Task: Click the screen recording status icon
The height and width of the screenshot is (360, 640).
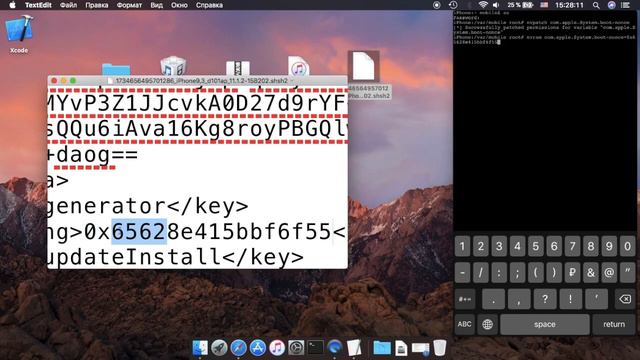Action: (x=437, y=5)
